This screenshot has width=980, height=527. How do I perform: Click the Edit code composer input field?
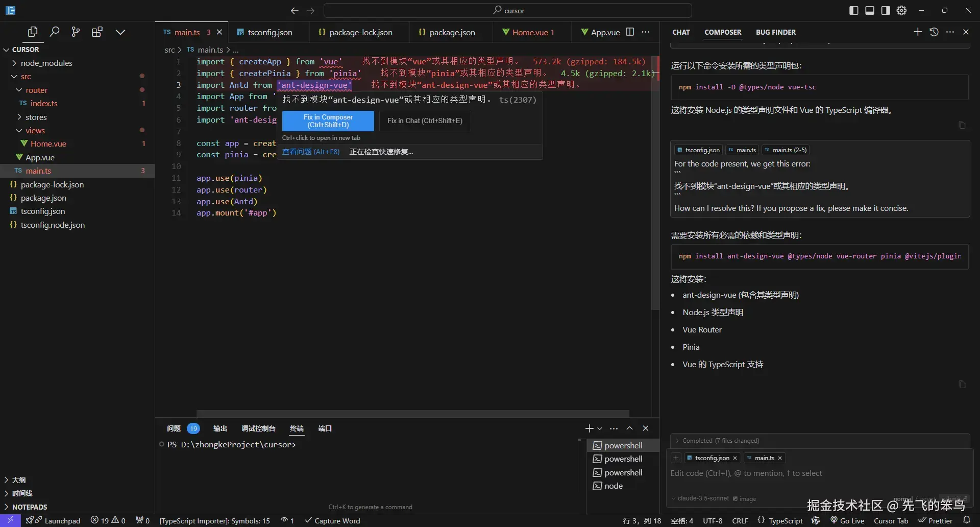click(x=820, y=473)
